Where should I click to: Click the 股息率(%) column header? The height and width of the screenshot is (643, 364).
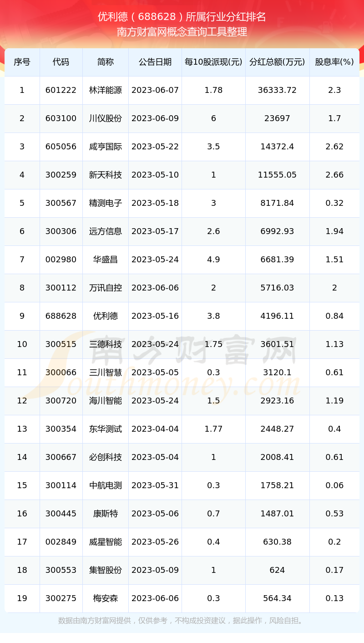pos(334,62)
